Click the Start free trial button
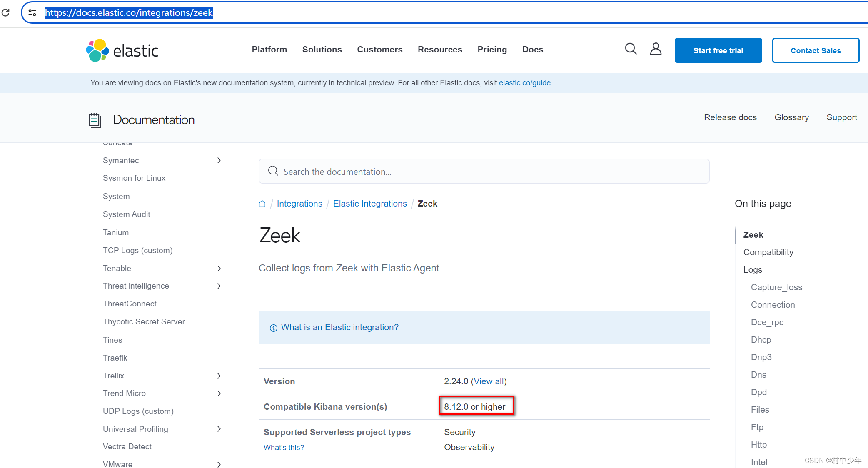The width and height of the screenshot is (868, 468). coord(718,50)
